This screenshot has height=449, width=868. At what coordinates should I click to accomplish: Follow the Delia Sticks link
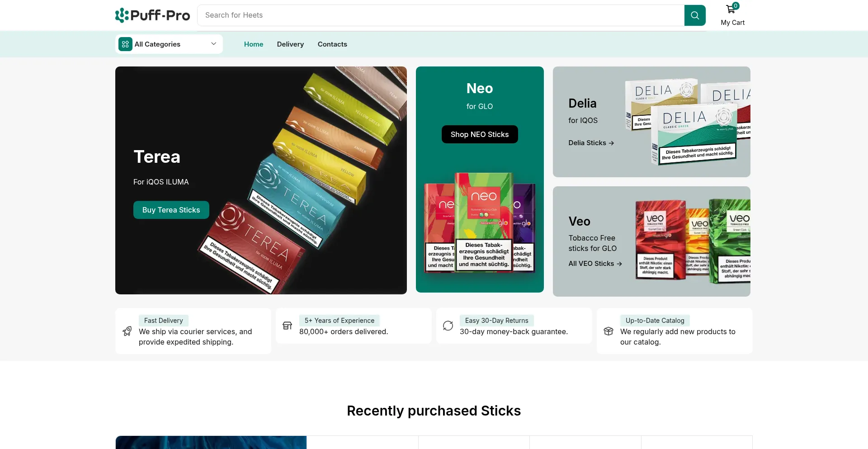pos(591,143)
